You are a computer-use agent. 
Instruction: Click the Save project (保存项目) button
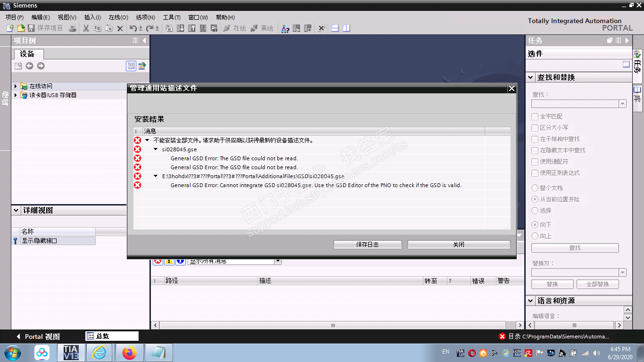[45, 28]
